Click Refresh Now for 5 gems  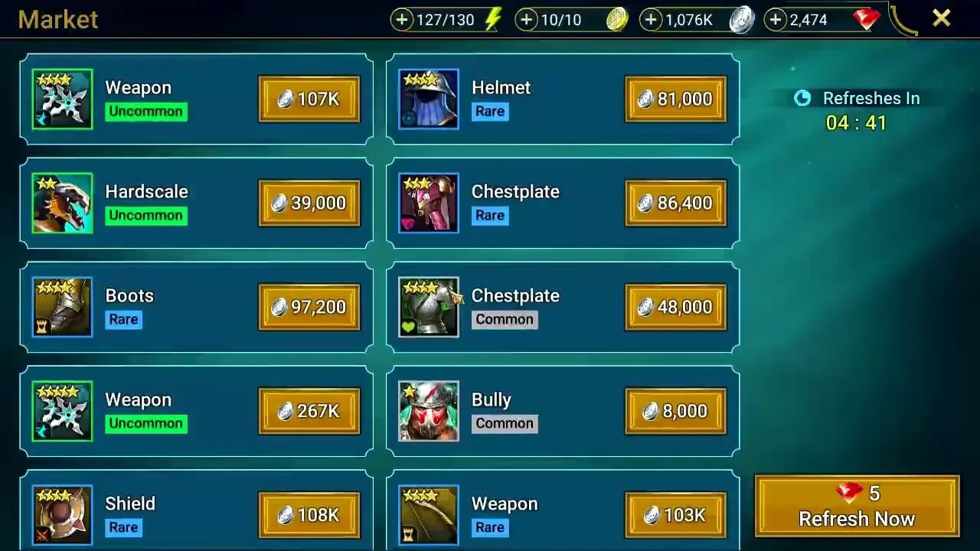click(x=857, y=506)
